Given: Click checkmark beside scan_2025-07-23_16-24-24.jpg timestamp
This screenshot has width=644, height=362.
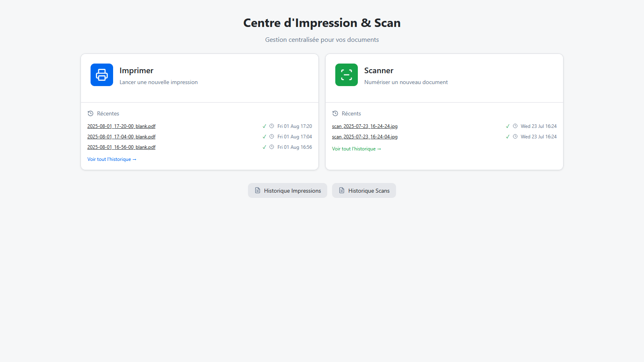Looking at the screenshot, I should click(x=508, y=126).
